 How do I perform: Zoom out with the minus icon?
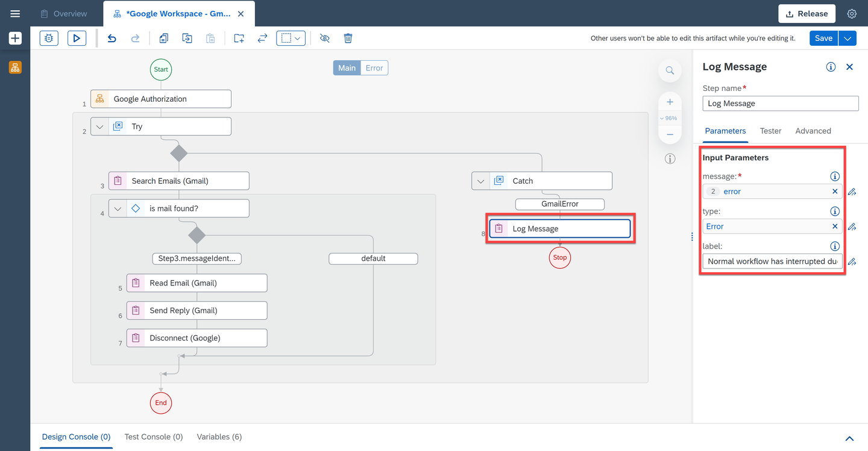pyautogui.click(x=670, y=134)
